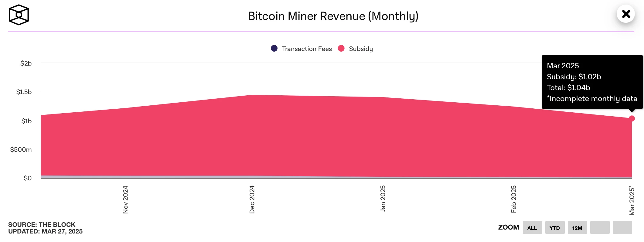Screen dimensions: 644x242
Task: Click the Bitcoin Miner Revenue (Monthly) title
Action: [333, 16]
